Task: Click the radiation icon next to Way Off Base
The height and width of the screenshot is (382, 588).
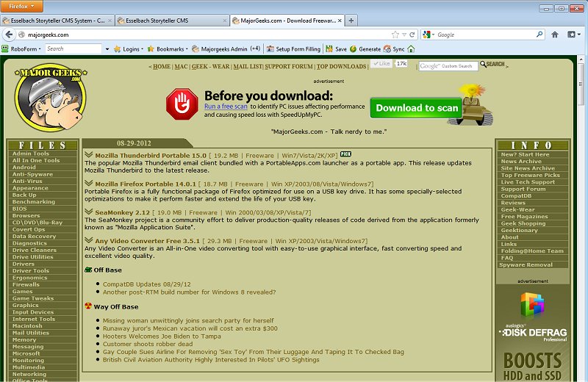Action: point(88,306)
